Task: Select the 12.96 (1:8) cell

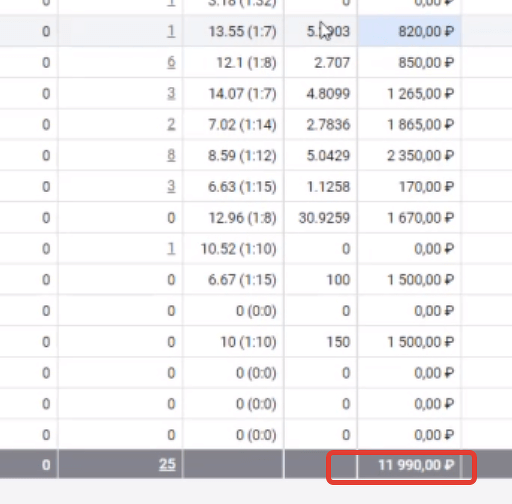Action: coord(233,218)
